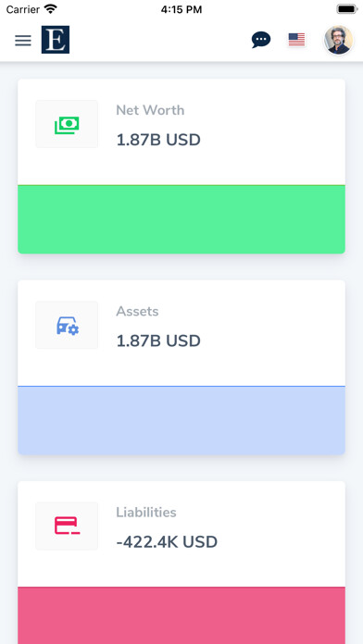Tap the 4:15 PM clock in status bar
The width and height of the screenshot is (363, 644).
tap(181, 9)
